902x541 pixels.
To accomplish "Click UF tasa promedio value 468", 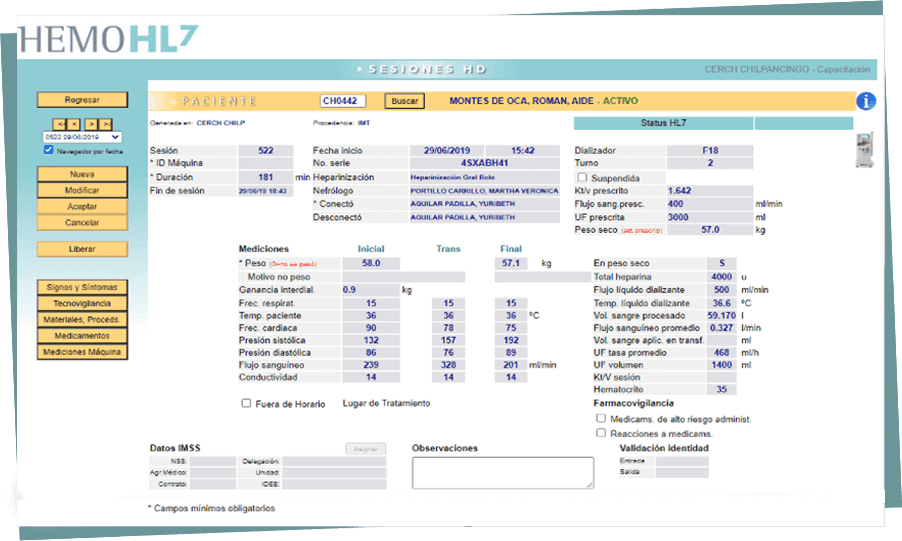I will tap(721, 352).
